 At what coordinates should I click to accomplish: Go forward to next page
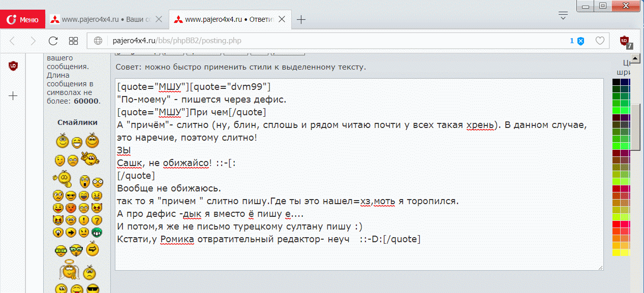[x=33, y=41]
